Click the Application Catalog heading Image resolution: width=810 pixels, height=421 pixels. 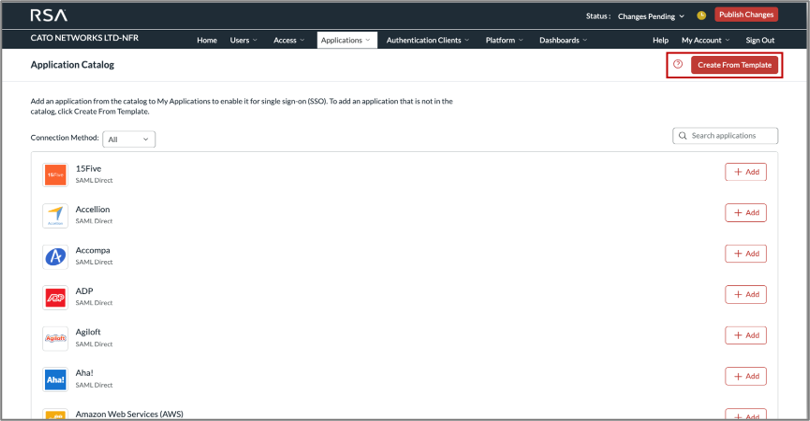click(x=72, y=65)
